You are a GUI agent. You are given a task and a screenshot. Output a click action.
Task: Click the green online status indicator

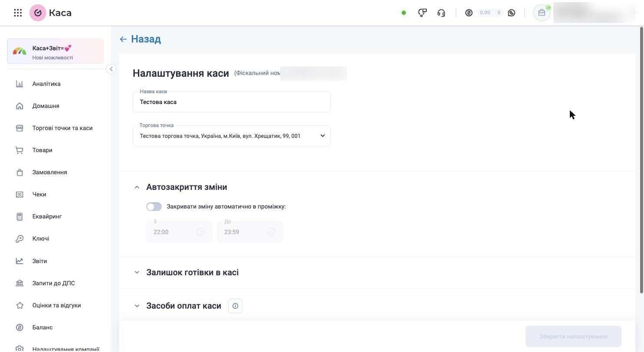click(x=404, y=13)
